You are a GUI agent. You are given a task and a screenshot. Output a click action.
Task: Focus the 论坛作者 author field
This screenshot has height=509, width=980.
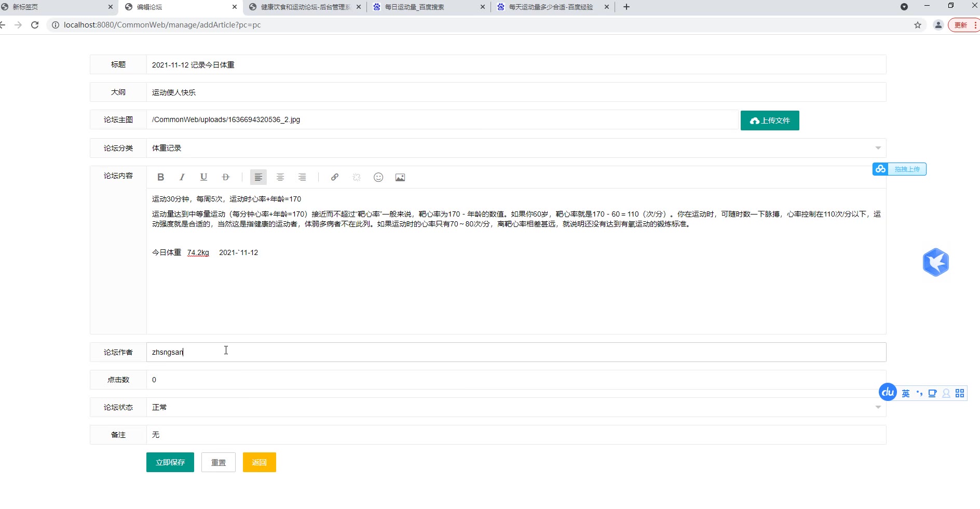[x=516, y=352]
